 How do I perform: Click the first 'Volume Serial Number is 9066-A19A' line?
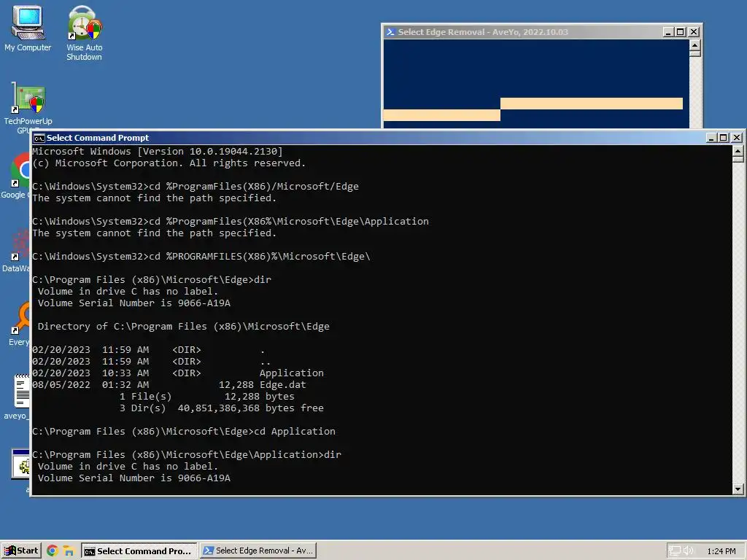click(134, 303)
